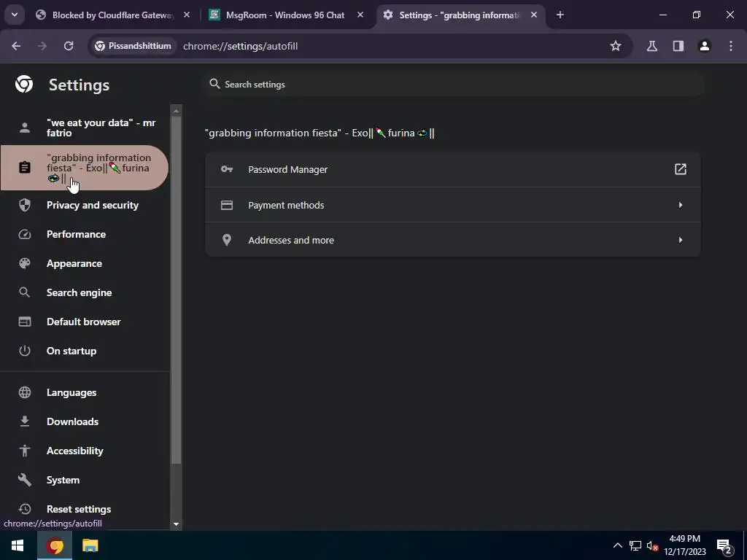The width and height of the screenshot is (747, 560).
Task: Switch to Blocked by Cloudflare Gateway tab
Action: pyautogui.click(x=112, y=15)
